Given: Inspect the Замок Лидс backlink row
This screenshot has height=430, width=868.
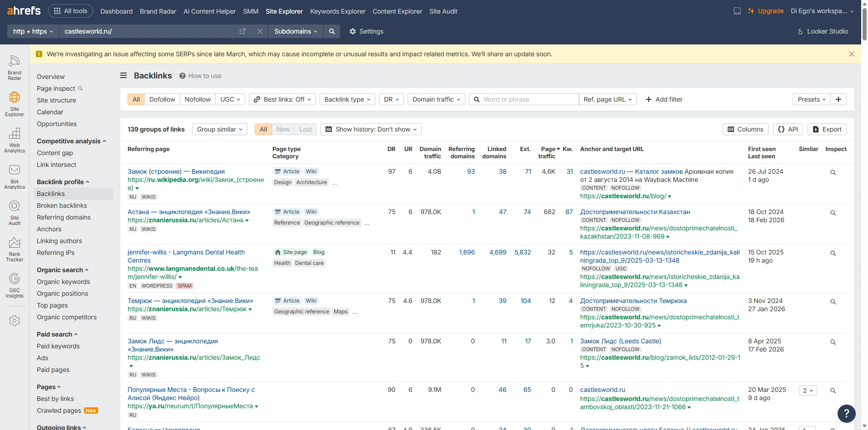Looking at the screenshot, I should pos(833,342).
